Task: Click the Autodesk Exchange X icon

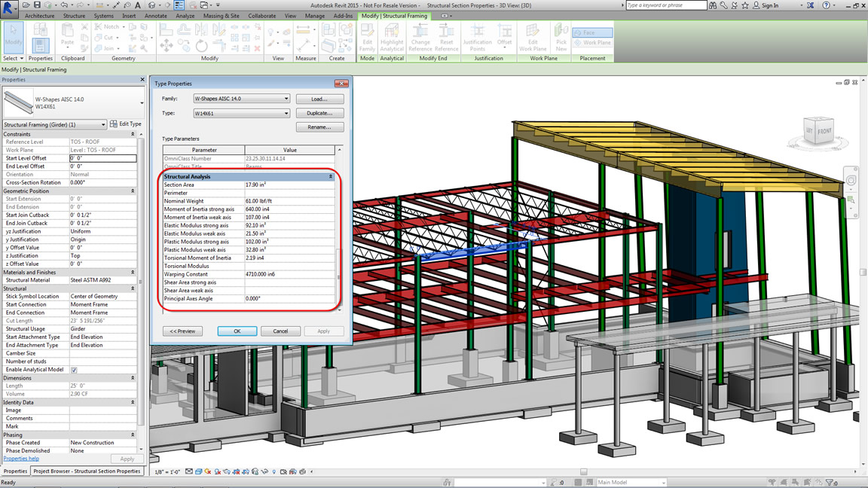Action: click(811, 5)
